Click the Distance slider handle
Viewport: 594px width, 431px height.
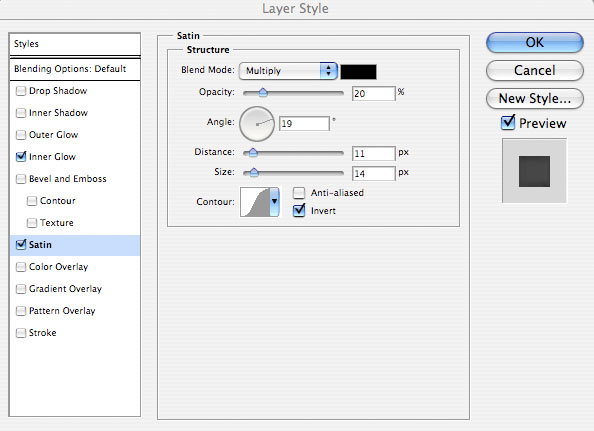click(252, 152)
